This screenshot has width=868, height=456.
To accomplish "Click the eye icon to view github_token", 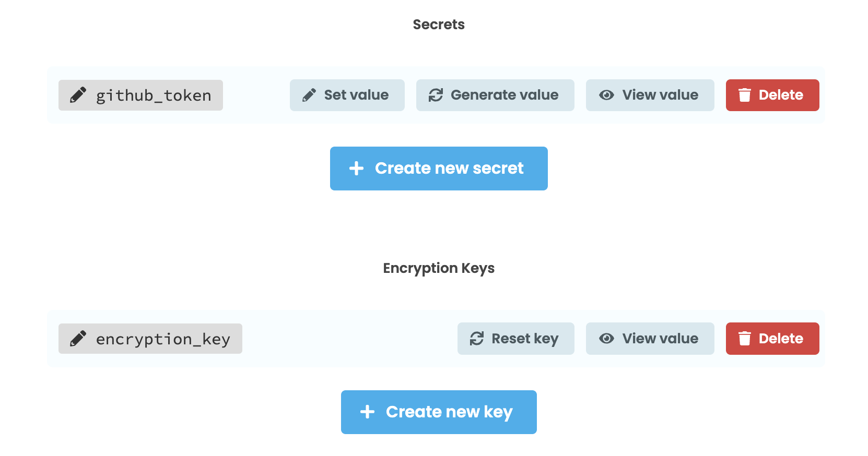I will (606, 95).
